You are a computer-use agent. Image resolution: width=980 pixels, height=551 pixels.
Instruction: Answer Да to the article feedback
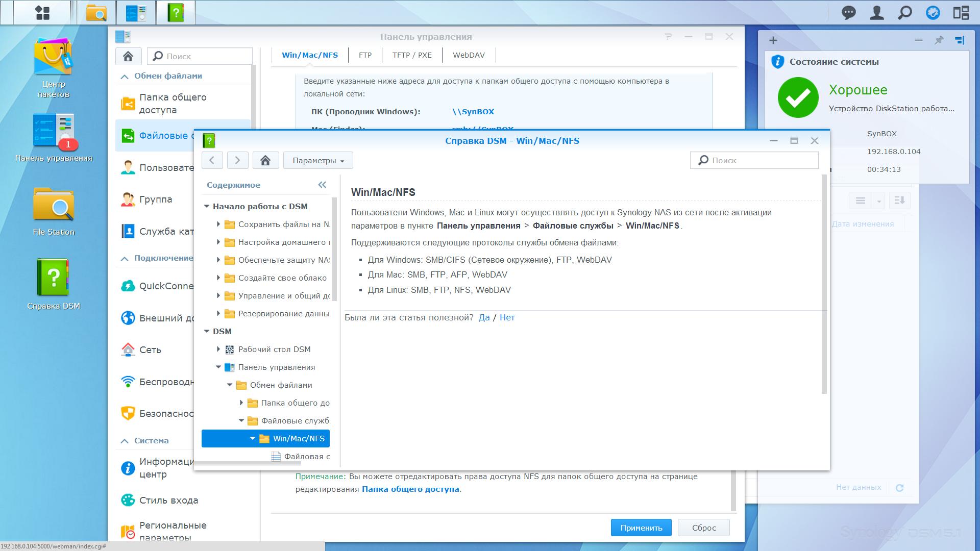point(484,317)
